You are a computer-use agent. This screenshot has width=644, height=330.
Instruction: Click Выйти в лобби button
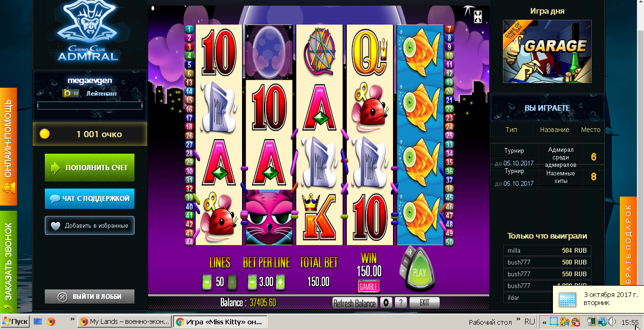(x=90, y=297)
